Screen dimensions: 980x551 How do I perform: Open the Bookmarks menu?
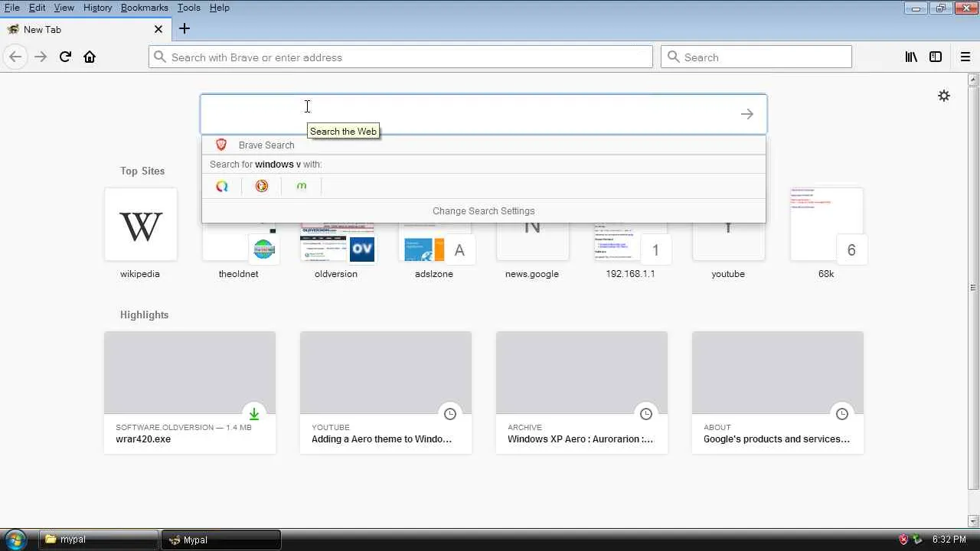(144, 8)
